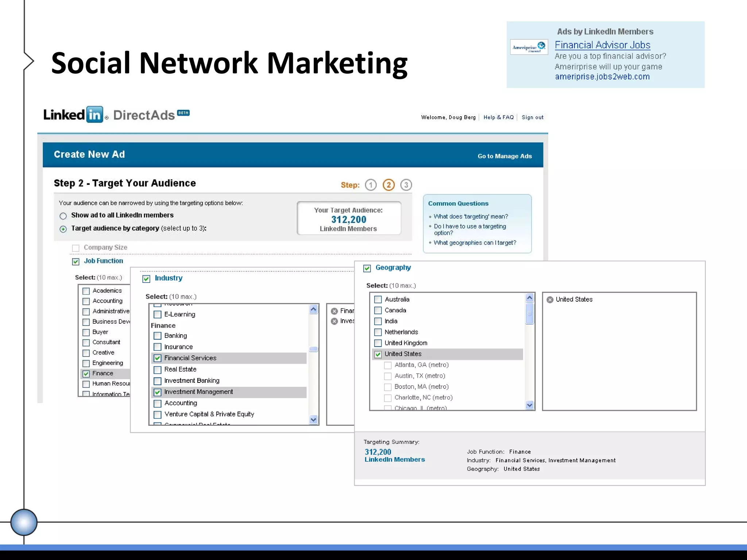Check the Academics job function
The image size is (747, 560).
click(86, 291)
